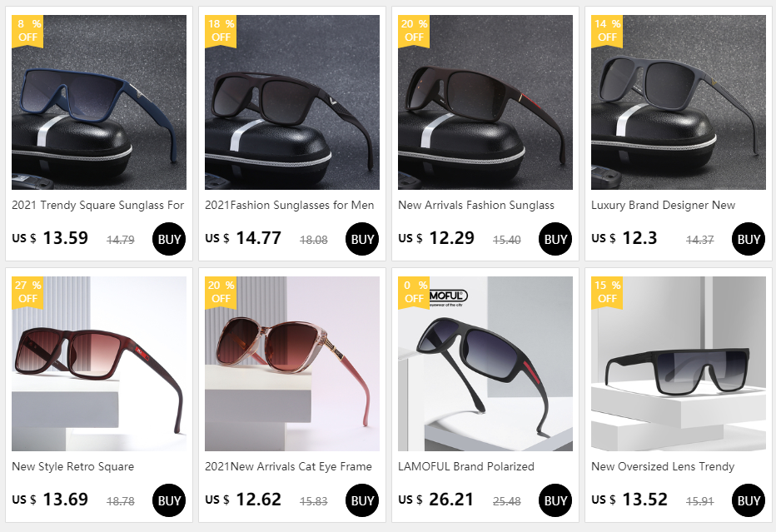Click BUY for the $12.29 sunglasses

[555, 239]
